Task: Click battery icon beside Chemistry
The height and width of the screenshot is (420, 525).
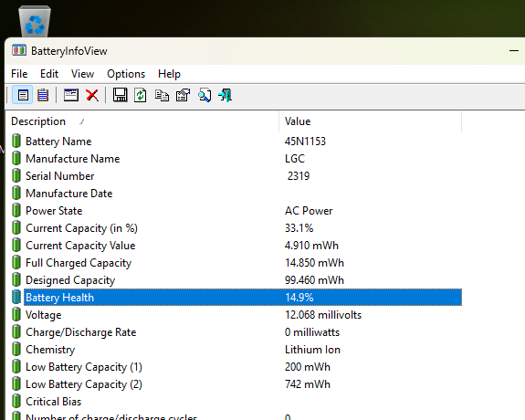Action: coord(16,350)
